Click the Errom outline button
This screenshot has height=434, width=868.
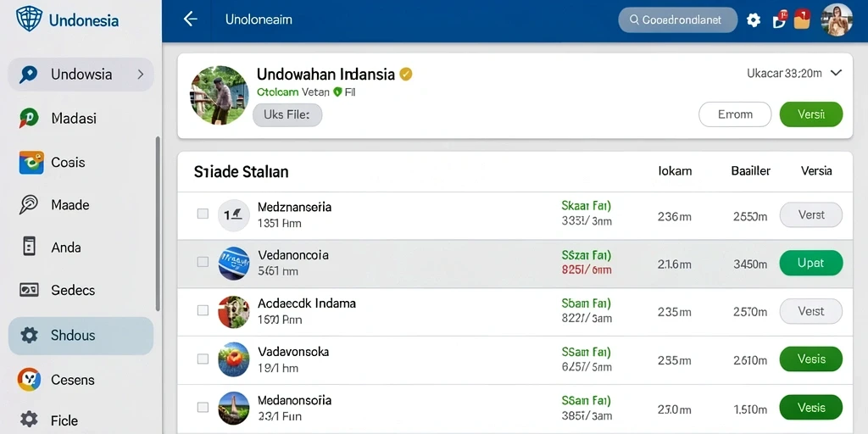[x=735, y=114]
